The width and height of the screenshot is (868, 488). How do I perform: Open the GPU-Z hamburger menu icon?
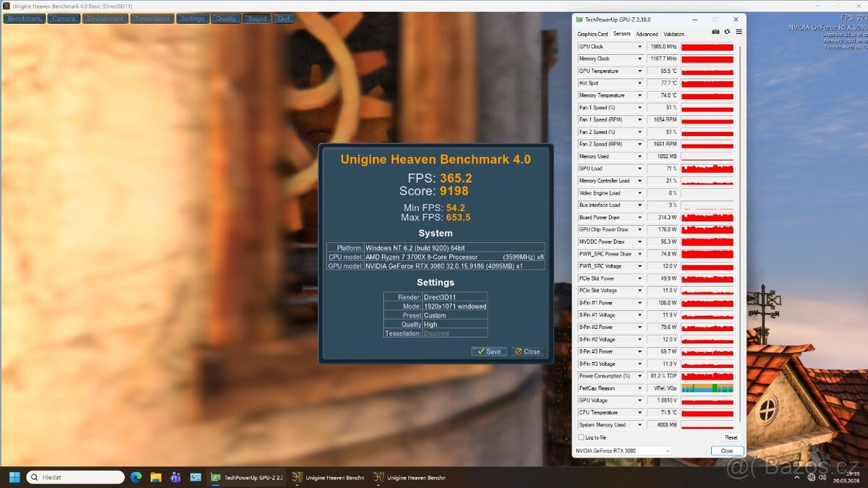click(739, 32)
